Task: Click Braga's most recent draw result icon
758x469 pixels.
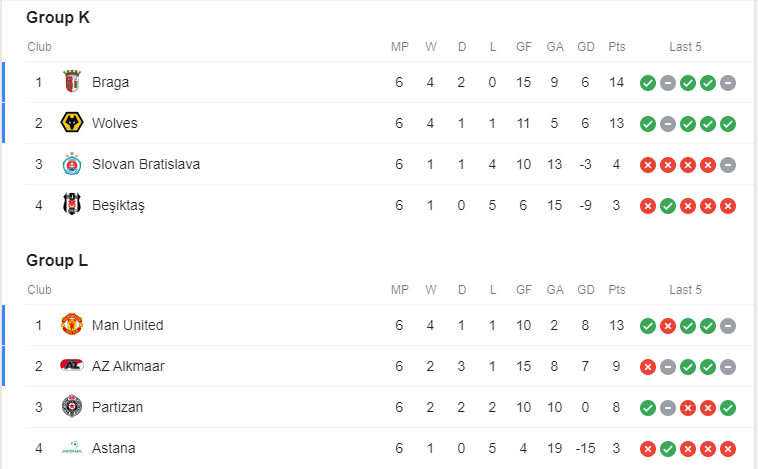Action: coord(728,83)
